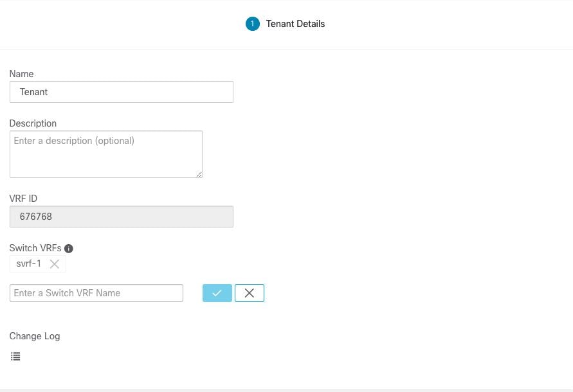573x392 pixels.
Task: Click the Name field label
Action: [21, 74]
